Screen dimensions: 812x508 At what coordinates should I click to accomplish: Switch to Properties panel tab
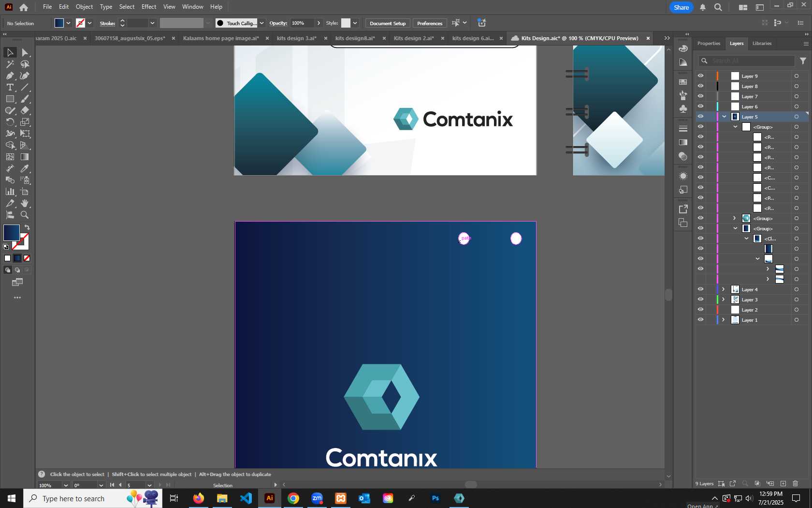(x=709, y=44)
